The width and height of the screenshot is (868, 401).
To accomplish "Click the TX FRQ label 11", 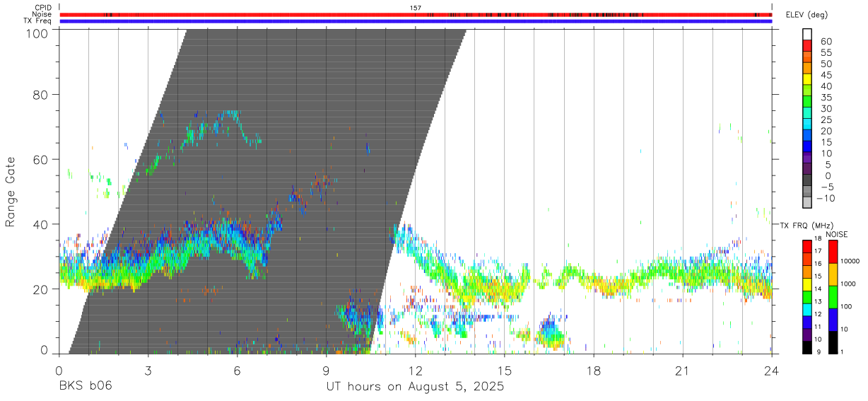I will click(818, 327).
